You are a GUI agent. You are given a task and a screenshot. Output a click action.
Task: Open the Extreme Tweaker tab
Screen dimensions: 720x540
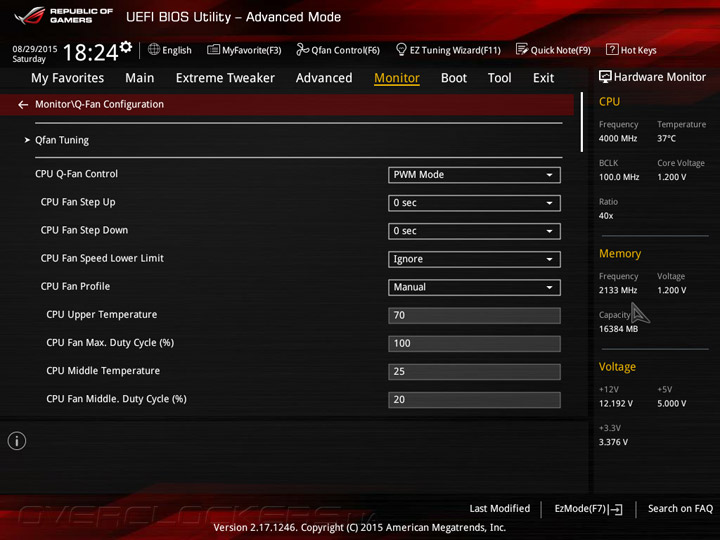click(225, 78)
